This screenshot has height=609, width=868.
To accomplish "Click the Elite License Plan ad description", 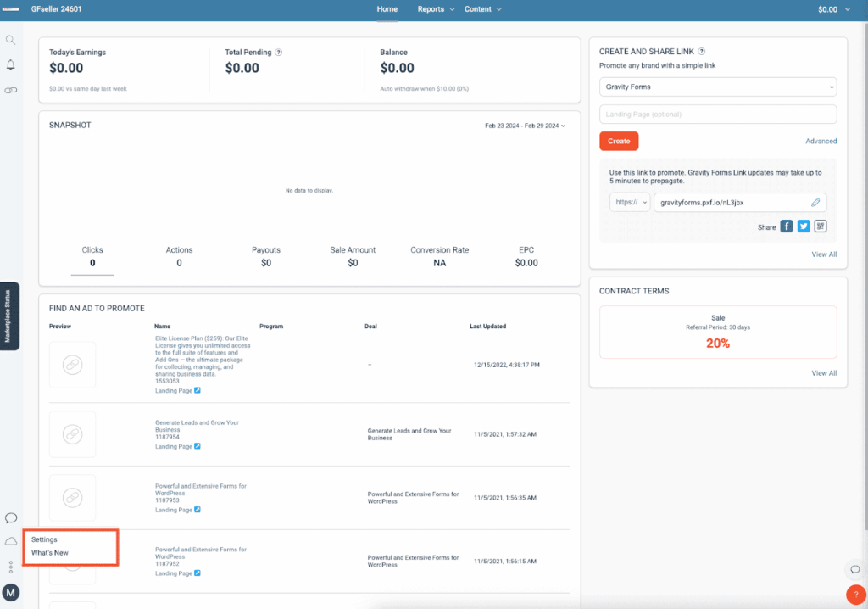I will (203, 355).
